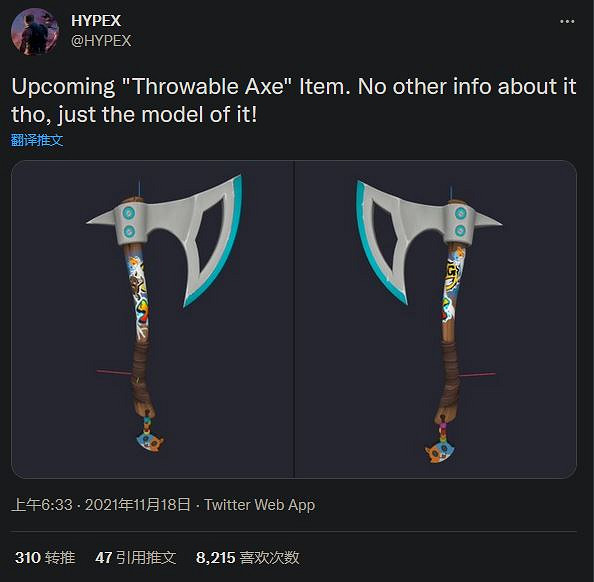Click the translate tweet link
The image size is (594, 582).
(37, 140)
